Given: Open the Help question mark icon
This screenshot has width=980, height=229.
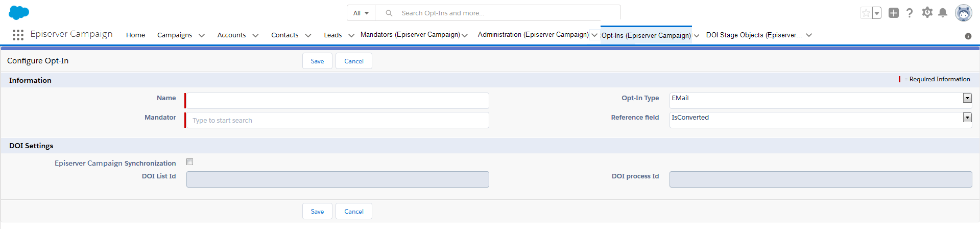Looking at the screenshot, I should [910, 13].
